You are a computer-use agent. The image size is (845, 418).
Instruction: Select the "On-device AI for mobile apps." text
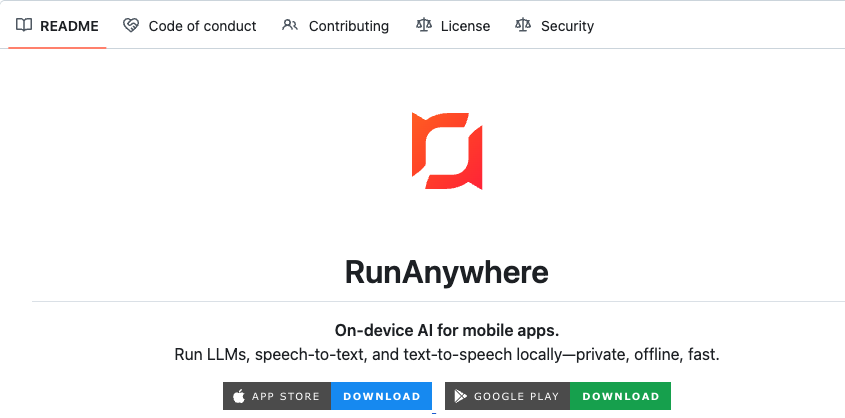click(x=447, y=330)
